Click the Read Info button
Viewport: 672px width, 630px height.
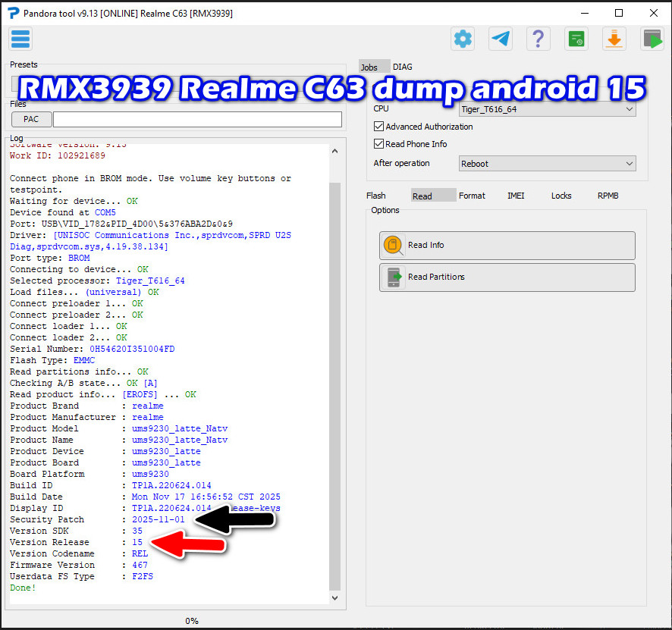[507, 245]
